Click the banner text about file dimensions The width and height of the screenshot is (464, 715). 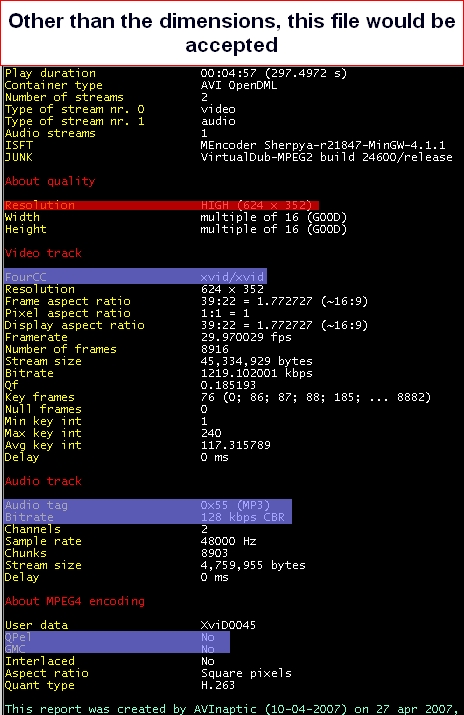pyautogui.click(x=232, y=33)
